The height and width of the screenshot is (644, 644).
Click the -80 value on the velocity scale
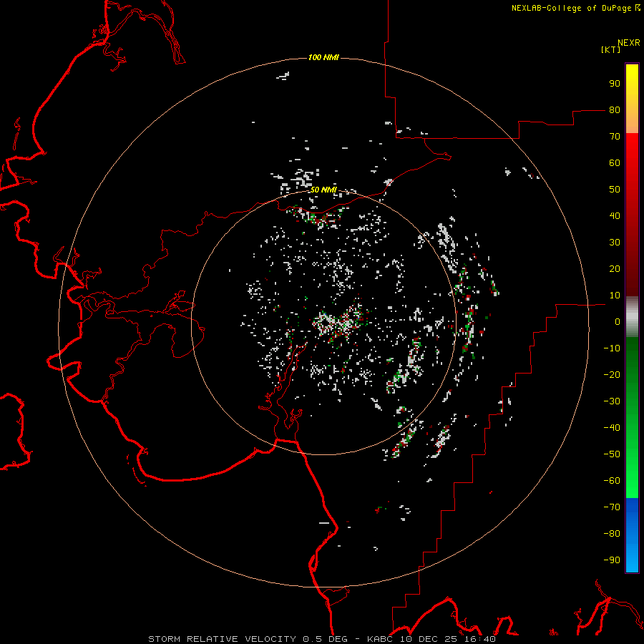click(612, 534)
